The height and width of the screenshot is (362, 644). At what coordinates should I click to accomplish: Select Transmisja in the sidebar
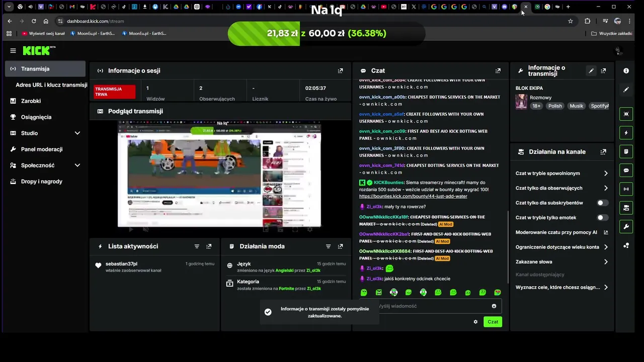click(45, 69)
